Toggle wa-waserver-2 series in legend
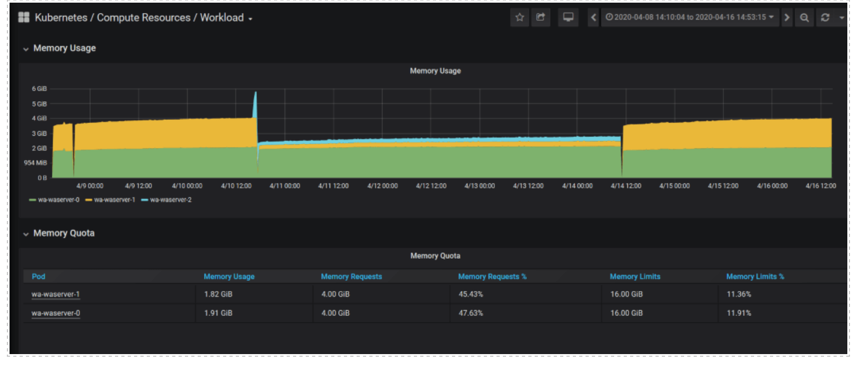The width and height of the screenshot is (868, 370). coord(171,200)
